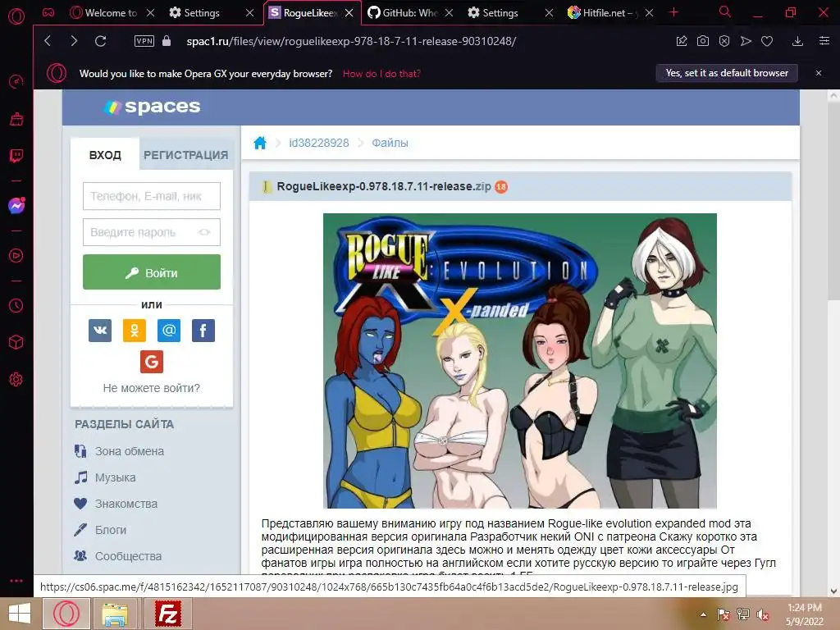Open GX Corner gamepad icon
This screenshot has width=840, height=630.
(x=48, y=12)
